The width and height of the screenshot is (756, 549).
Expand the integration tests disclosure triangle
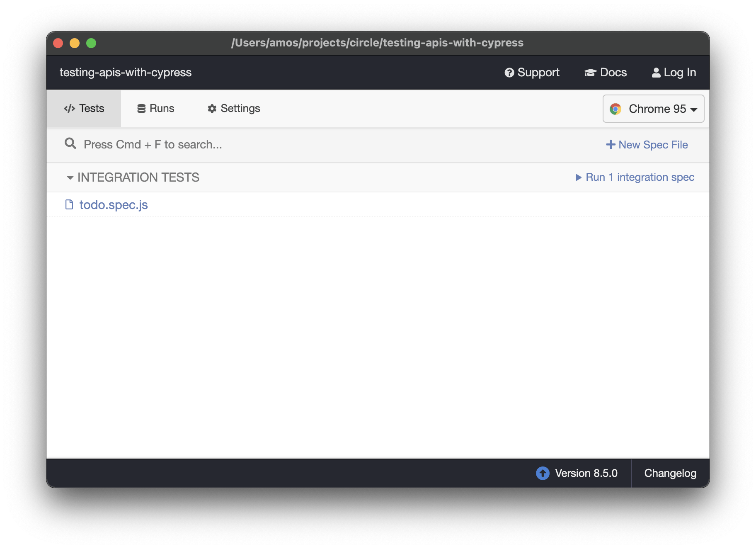pyautogui.click(x=70, y=177)
